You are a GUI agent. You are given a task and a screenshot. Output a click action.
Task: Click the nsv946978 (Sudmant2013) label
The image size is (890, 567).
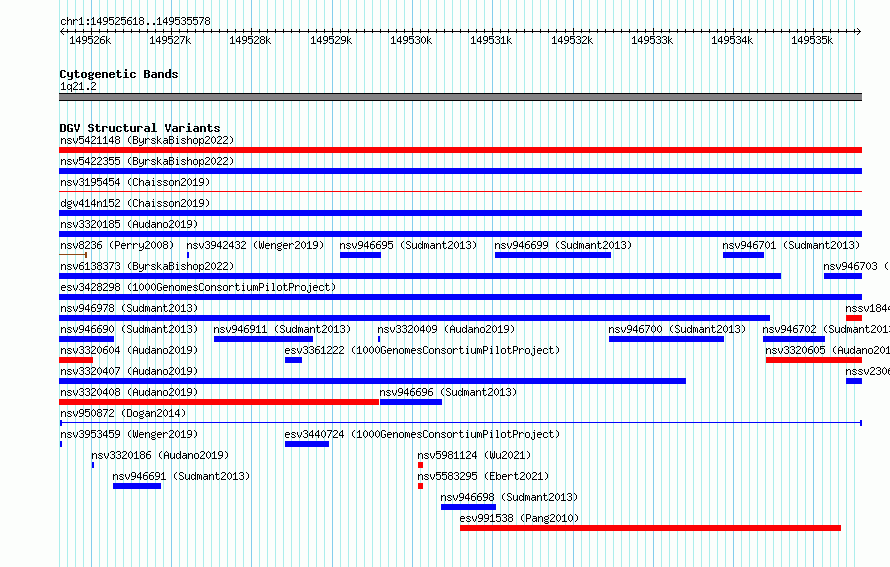pyautogui.click(x=129, y=308)
